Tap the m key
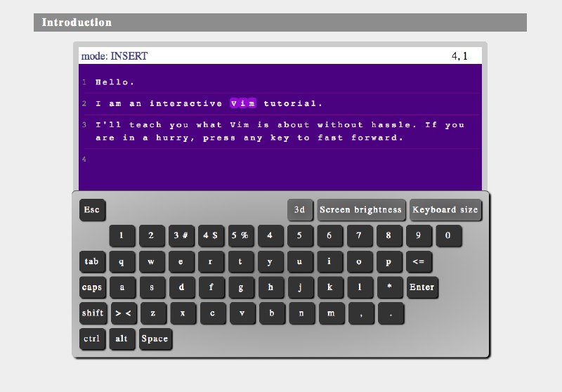Screen dimensions: 562x392 (x=332, y=313)
